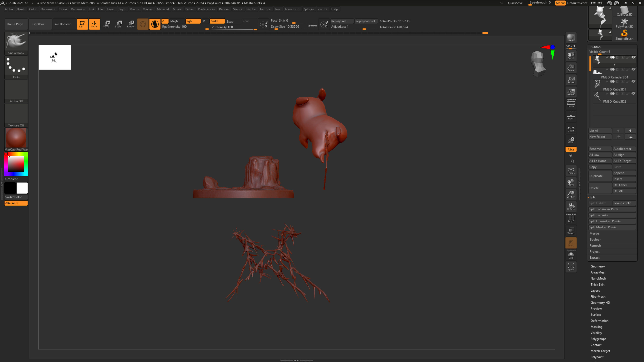Click the right shelf Rotate icon

point(571,207)
